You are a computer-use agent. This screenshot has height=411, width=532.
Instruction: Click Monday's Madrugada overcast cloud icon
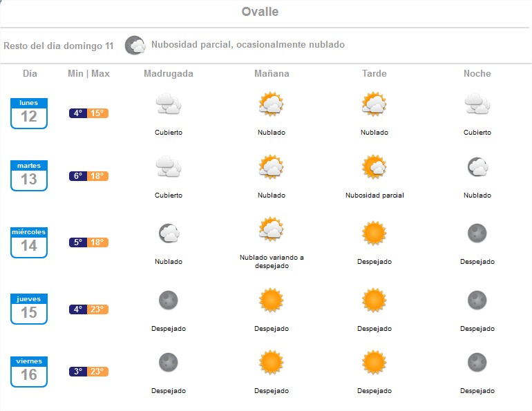(x=168, y=105)
